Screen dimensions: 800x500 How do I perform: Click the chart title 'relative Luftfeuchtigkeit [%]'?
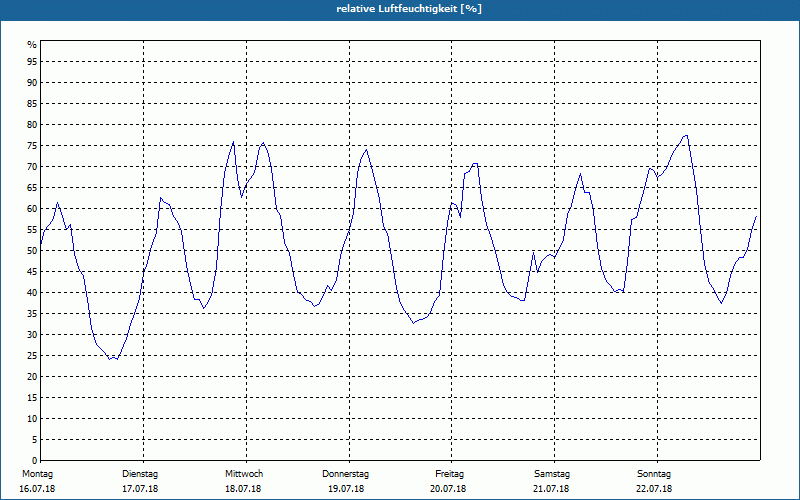tap(409, 9)
